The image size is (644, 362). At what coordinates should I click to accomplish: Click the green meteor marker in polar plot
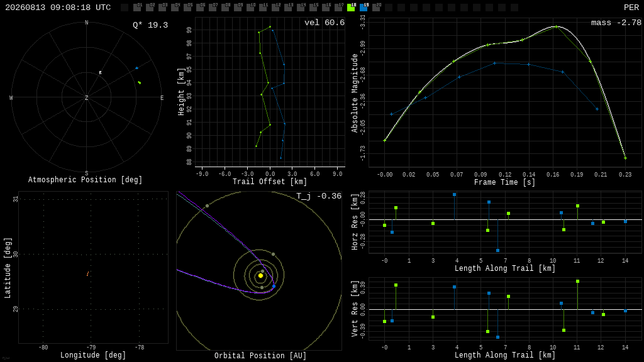[x=140, y=83]
